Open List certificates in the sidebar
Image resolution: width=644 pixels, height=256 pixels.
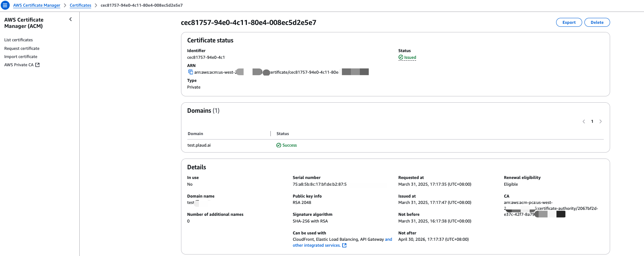[x=19, y=40]
